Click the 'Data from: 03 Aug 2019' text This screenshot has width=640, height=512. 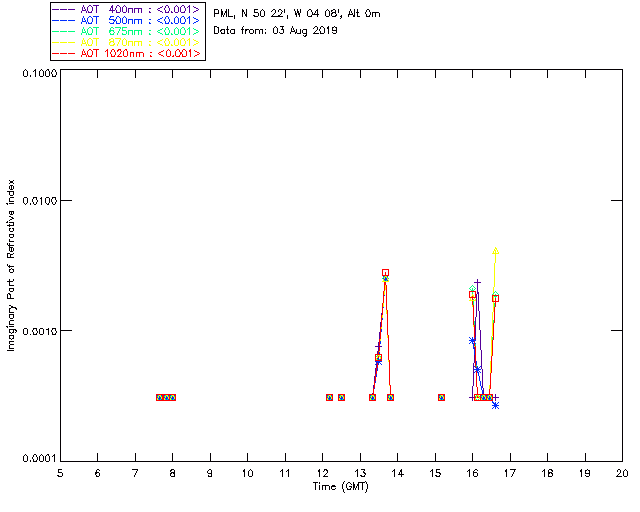pos(275,31)
